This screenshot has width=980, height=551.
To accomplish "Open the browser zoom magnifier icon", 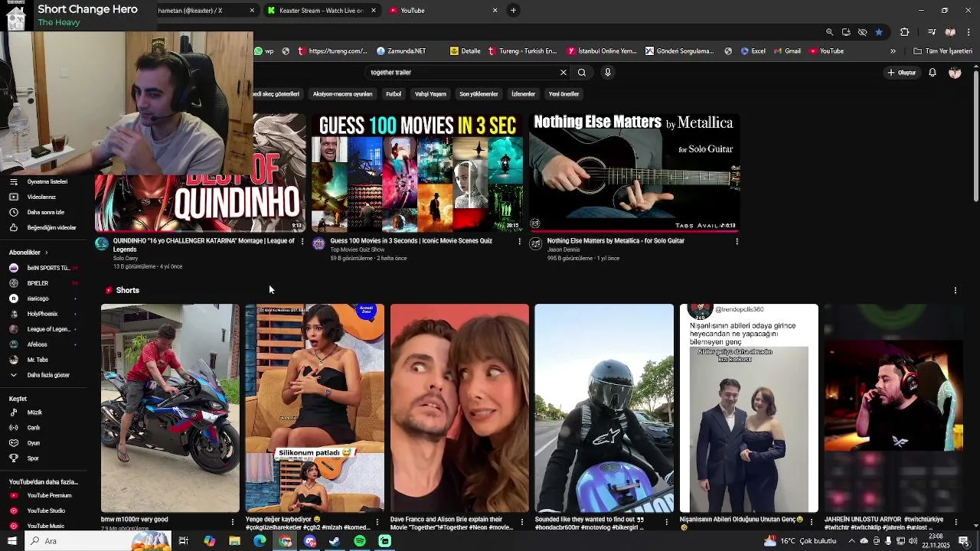I will (x=829, y=32).
